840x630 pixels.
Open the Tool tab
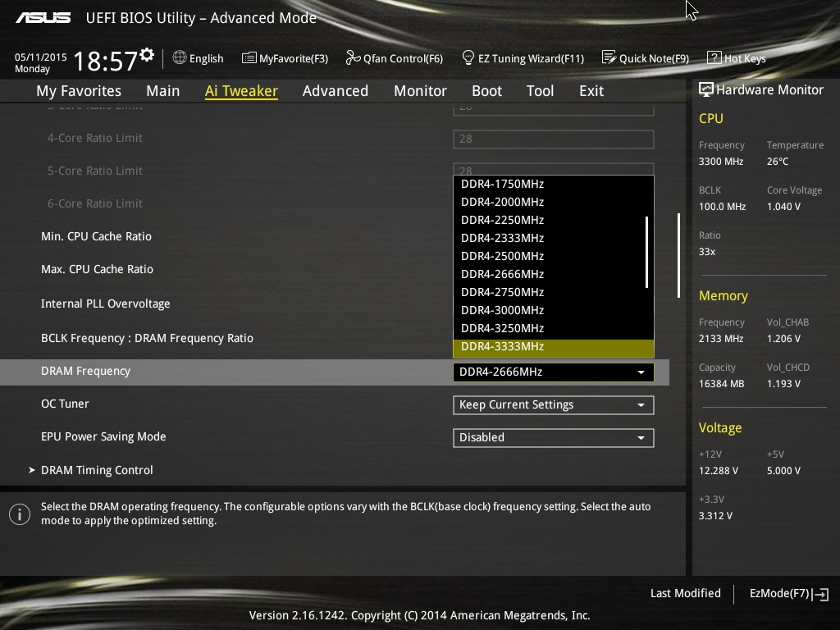[540, 91]
